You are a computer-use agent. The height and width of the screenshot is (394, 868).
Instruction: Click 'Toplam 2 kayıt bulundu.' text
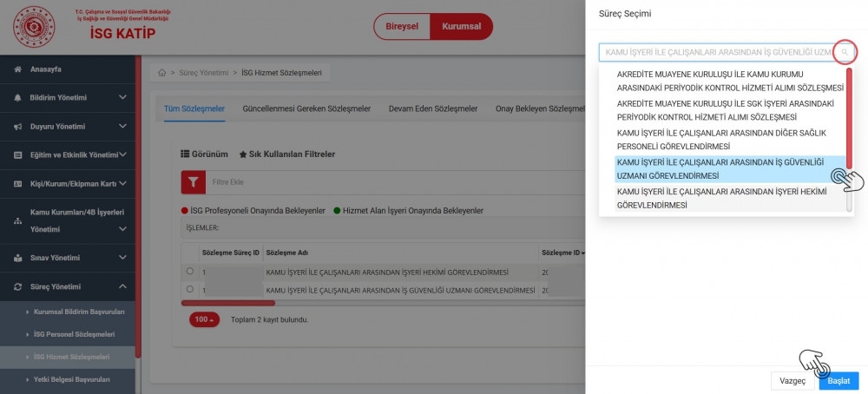(x=270, y=320)
